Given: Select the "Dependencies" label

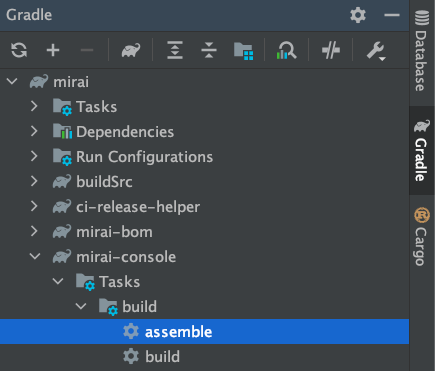Looking at the screenshot, I should tap(125, 132).
